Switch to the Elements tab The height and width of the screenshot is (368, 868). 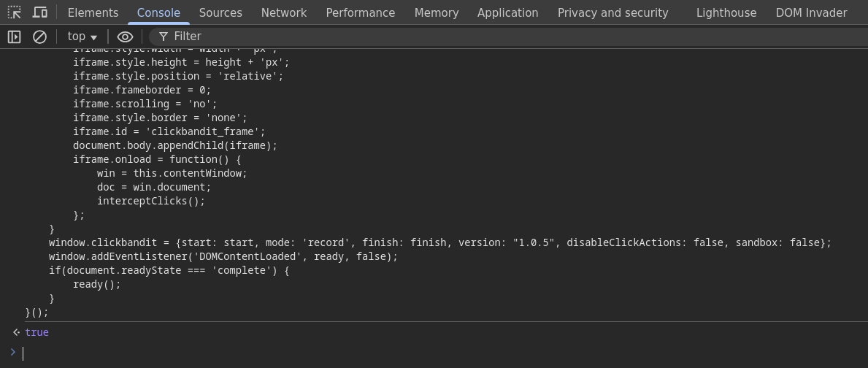point(93,13)
